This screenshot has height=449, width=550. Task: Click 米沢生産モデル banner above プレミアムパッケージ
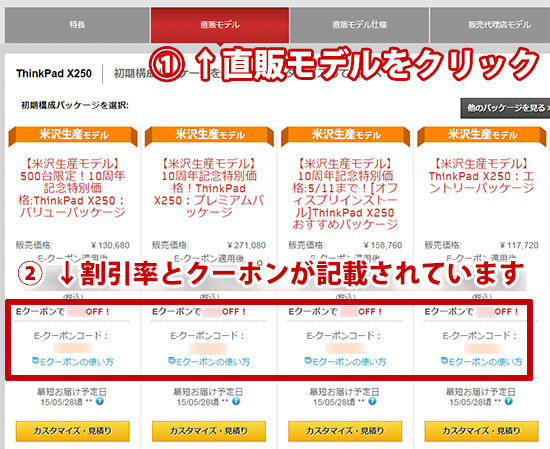coord(209,135)
